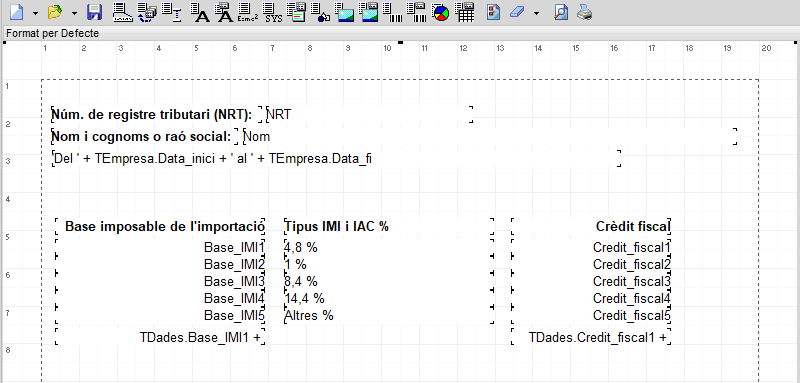Click ruler mark 10 on the horizontal ruler
The image size is (800, 383).
point(387,48)
